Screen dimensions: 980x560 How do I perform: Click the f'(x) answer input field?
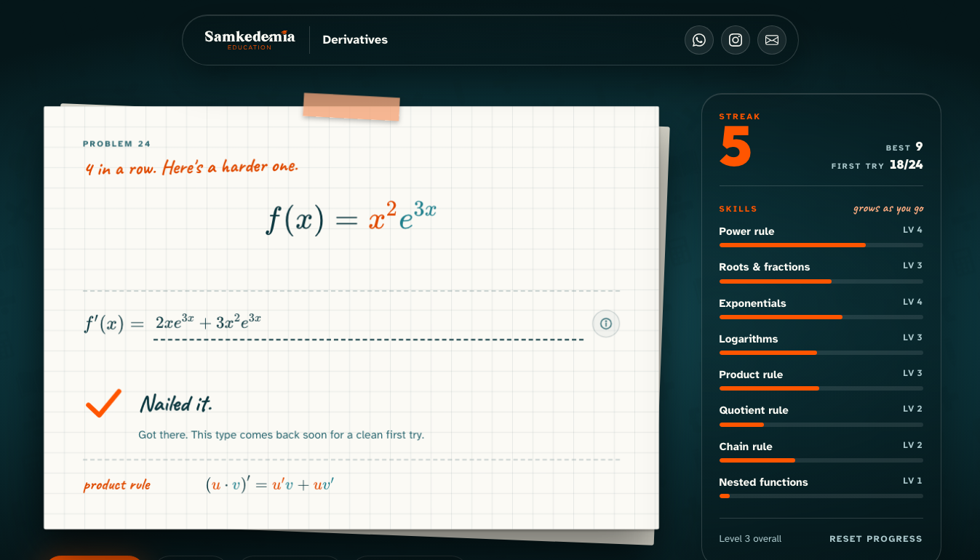coord(368,324)
